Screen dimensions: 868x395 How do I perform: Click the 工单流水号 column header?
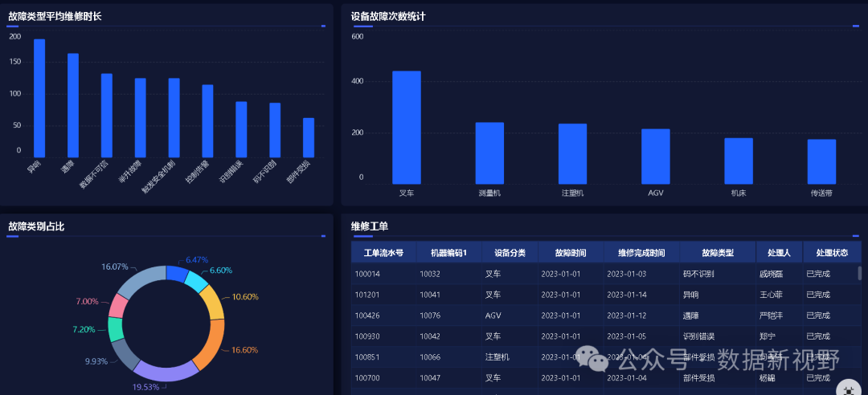[383, 253]
